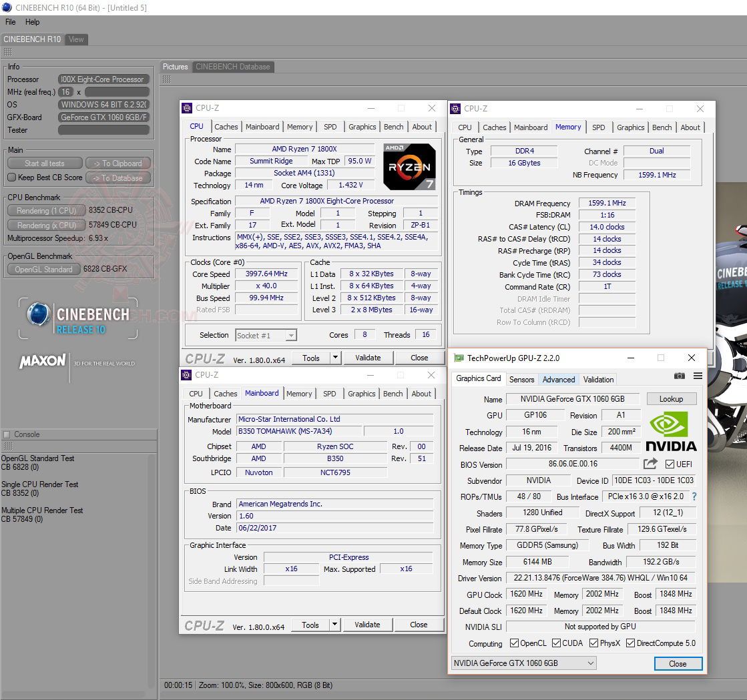
Task: Click the panel grip handle under CINEBENCH R10 tab
Action: (x=7, y=52)
